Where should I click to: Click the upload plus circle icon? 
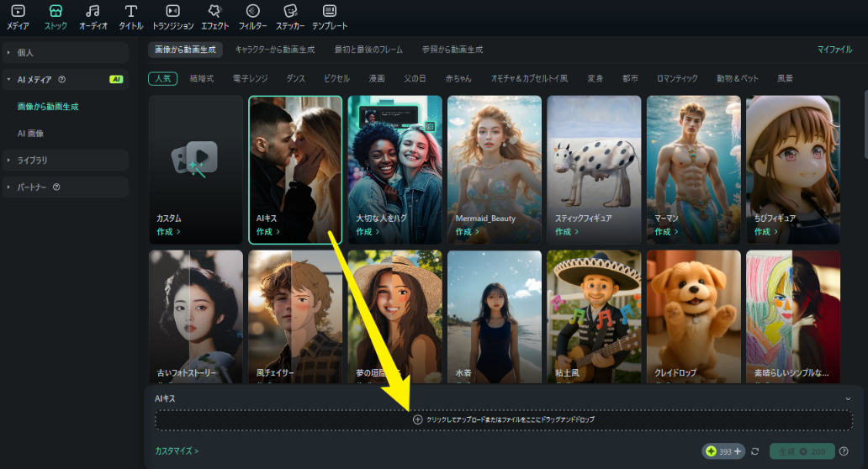pyautogui.click(x=417, y=419)
